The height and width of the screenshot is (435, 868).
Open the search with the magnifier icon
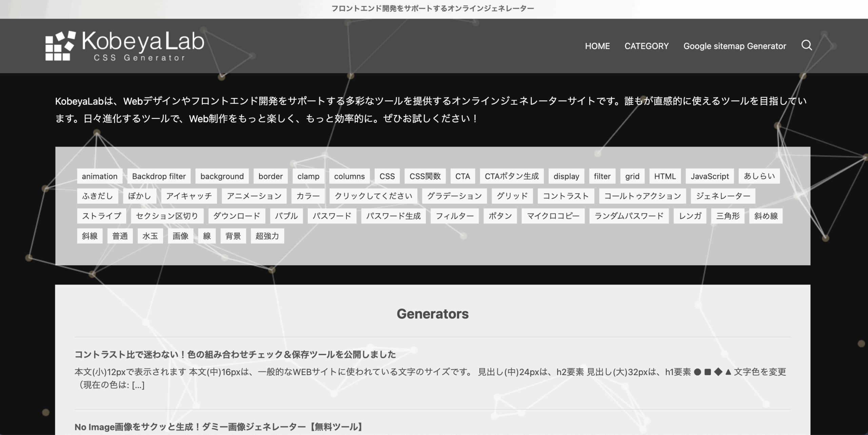coord(807,45)
